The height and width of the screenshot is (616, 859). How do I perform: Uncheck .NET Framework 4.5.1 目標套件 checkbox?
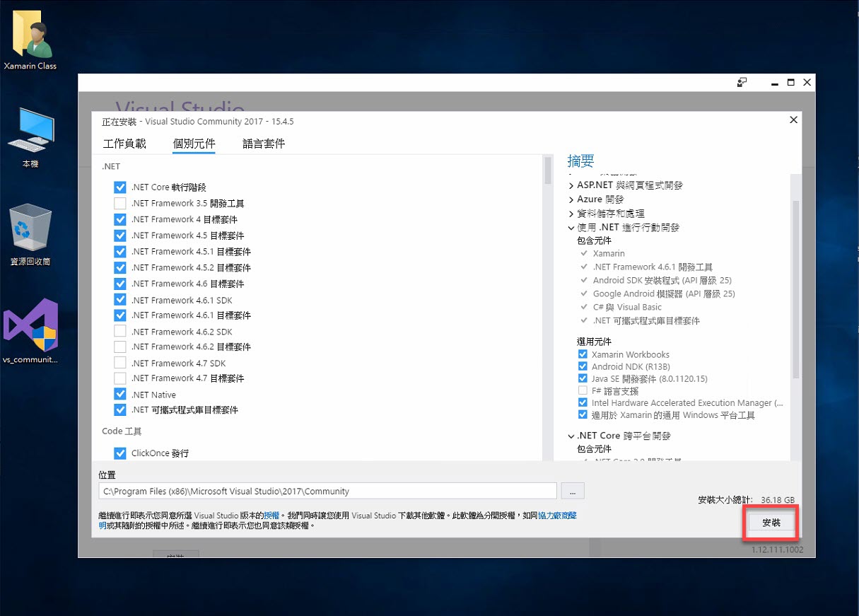click(119, 251)
